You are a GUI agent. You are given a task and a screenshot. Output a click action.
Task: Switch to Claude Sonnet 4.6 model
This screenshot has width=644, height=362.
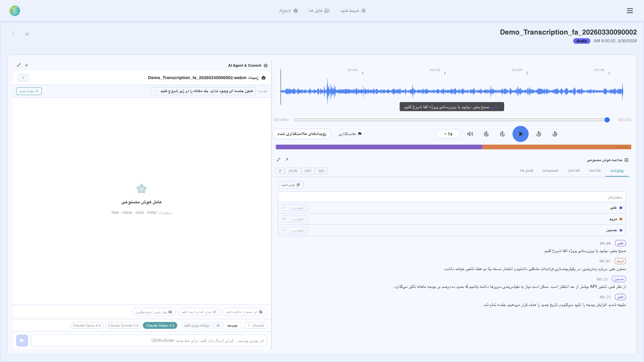click(x=123, y=325)
